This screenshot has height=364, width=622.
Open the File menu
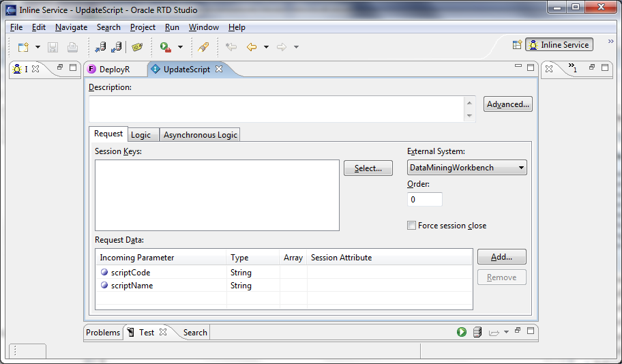pos(16,27)
